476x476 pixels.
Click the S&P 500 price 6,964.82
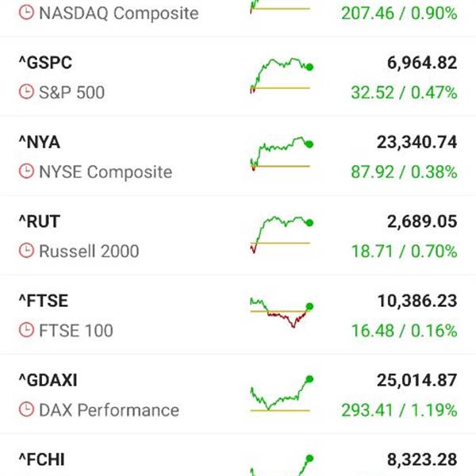point(416,63)
